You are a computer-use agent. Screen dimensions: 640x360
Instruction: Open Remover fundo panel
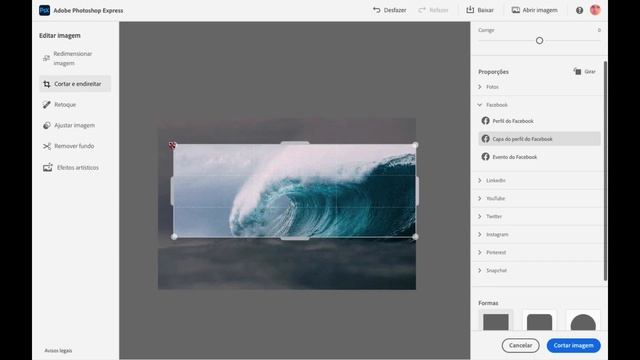tap(75, 146)
